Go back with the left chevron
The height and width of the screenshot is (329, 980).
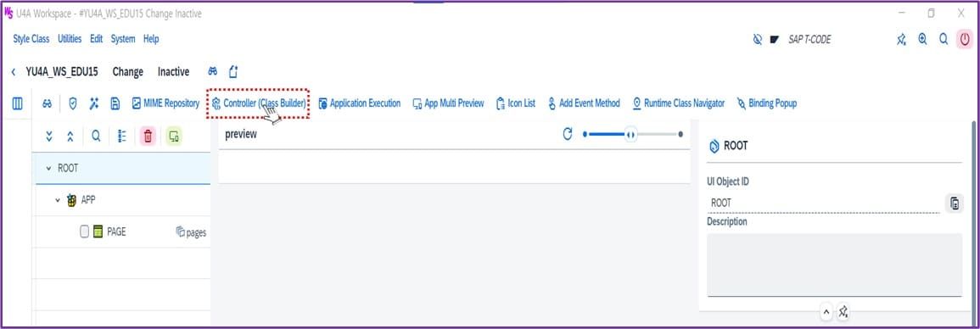pyautogui.click(x=14, y=72)
